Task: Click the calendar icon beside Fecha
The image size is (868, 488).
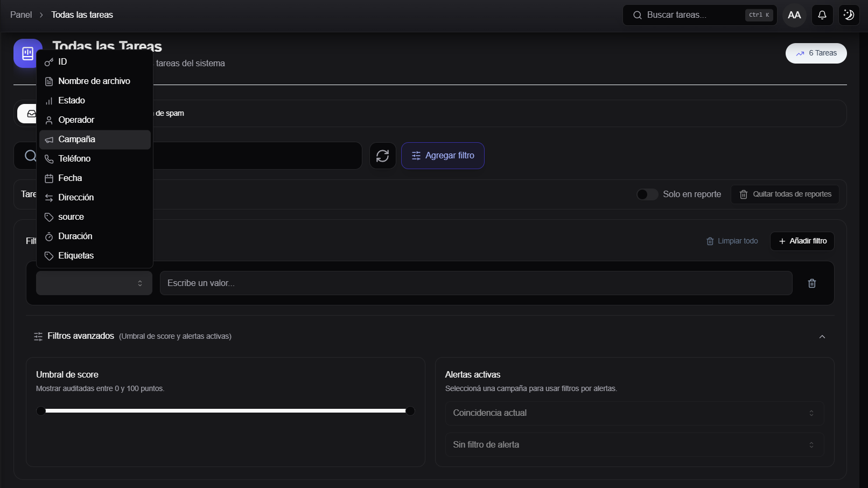Action: [x=49, y=178]
